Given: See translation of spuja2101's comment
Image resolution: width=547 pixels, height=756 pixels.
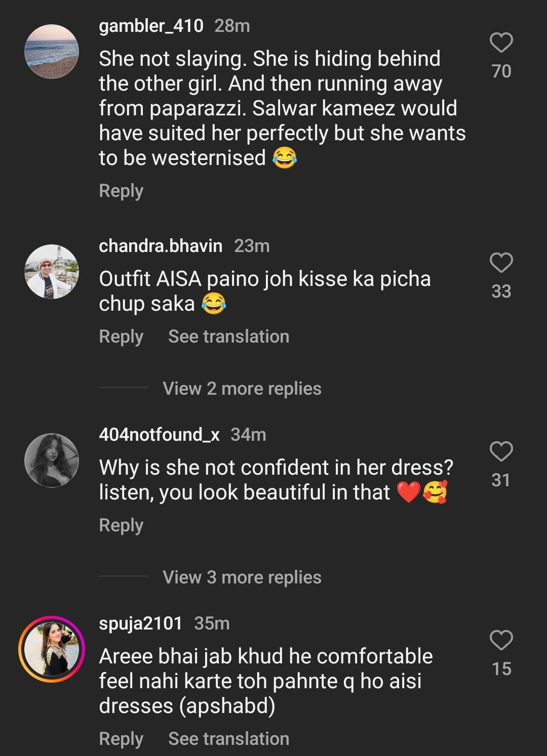Looking at the screenshot, I should [228, 739].
